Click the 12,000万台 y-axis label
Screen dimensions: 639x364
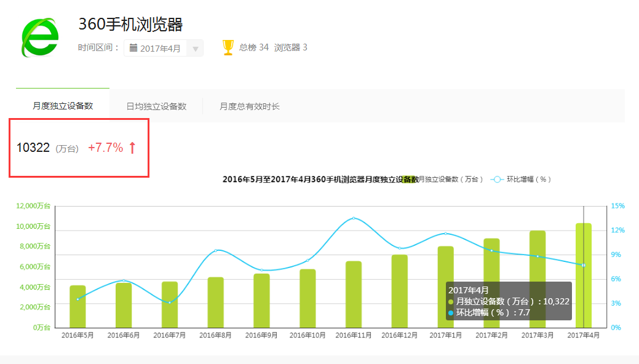click(33, 206)
